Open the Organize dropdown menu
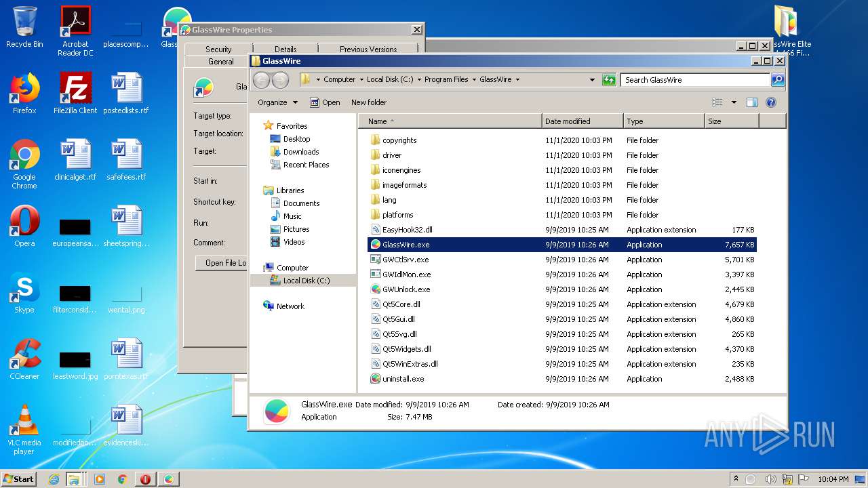Screen dimensions: 868x488 click(277, 102)
